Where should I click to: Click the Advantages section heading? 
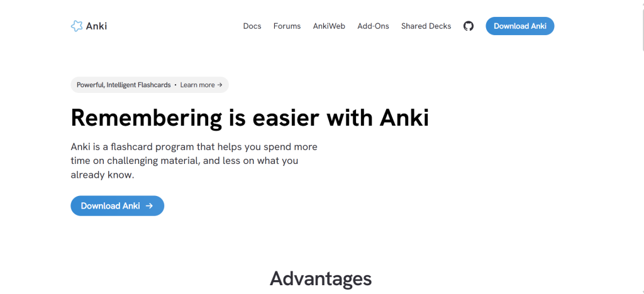[321, 278]
